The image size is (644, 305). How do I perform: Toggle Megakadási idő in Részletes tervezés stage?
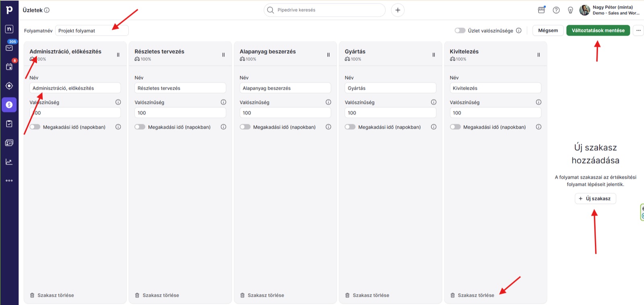click(140, 127)
